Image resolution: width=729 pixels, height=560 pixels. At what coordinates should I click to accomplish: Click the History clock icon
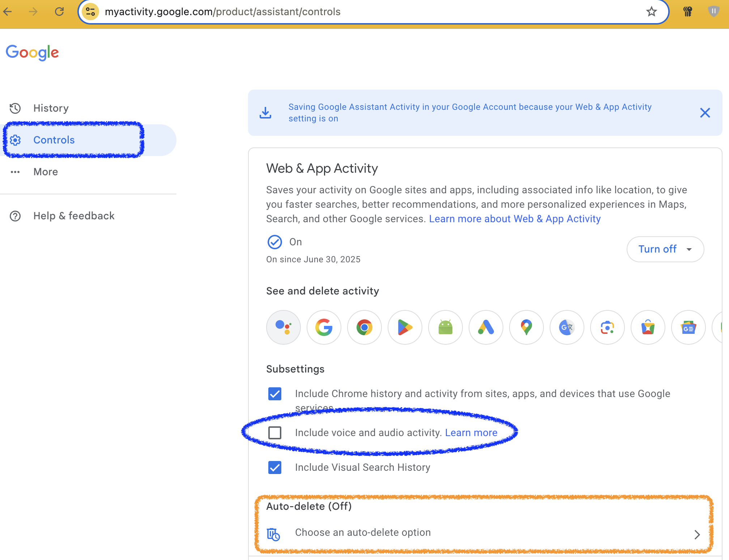(15, 108)
